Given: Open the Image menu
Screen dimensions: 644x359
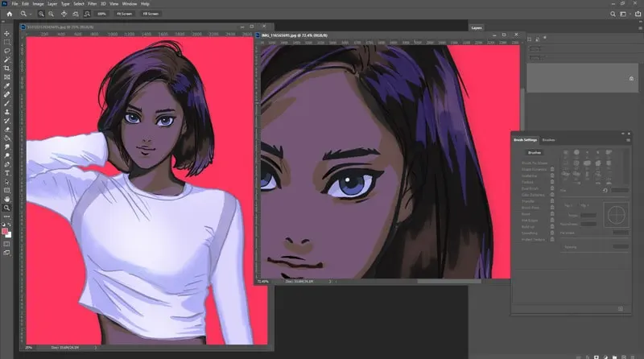Looking at the screenshot, I should point(38,4).
